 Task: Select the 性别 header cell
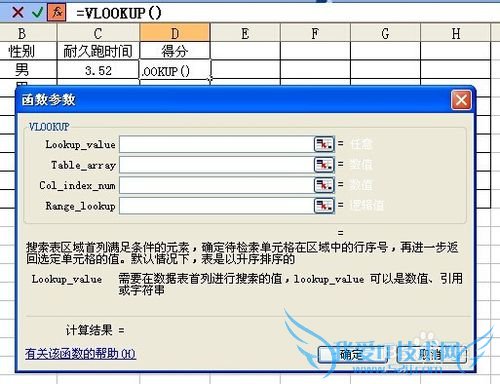[x=28, y=51]
